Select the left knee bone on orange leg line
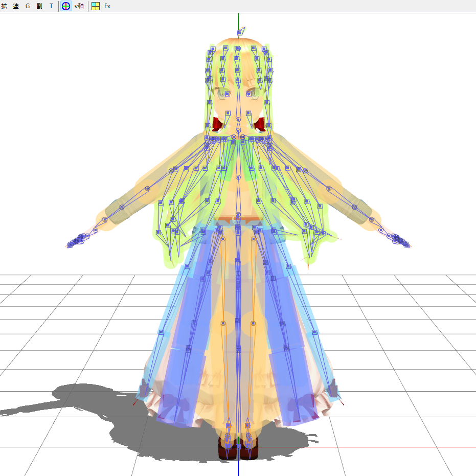 point(223,323)
